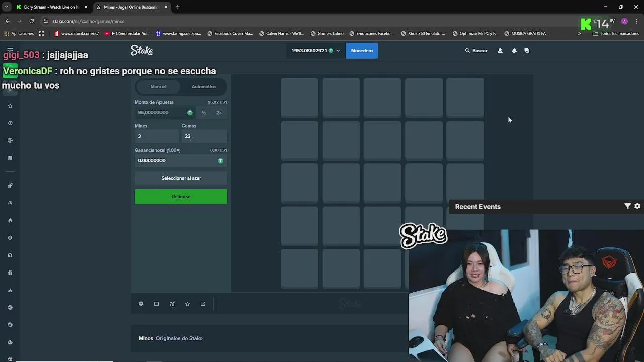This screenshot has width=644, height=362.
Task: Click the Buscar search button
Action: (x=476, y=51)
